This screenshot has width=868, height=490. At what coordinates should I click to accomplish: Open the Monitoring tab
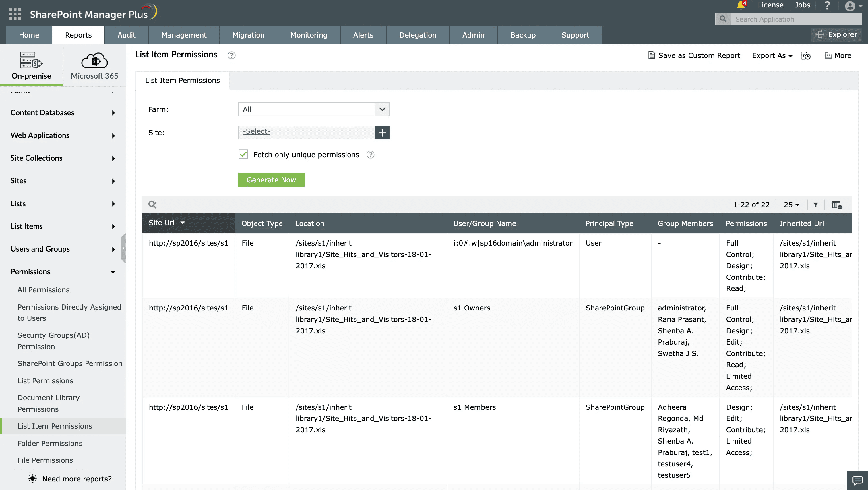309,35
